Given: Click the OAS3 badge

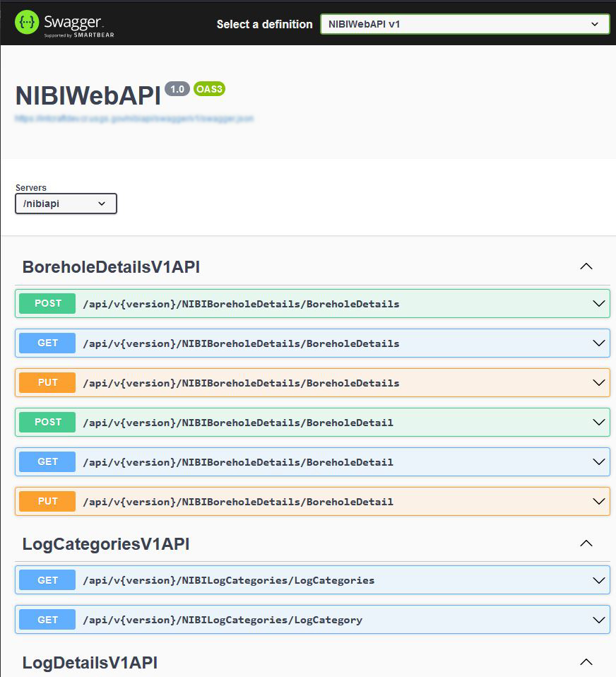Looking at the screenshot, I should (209, 89).
